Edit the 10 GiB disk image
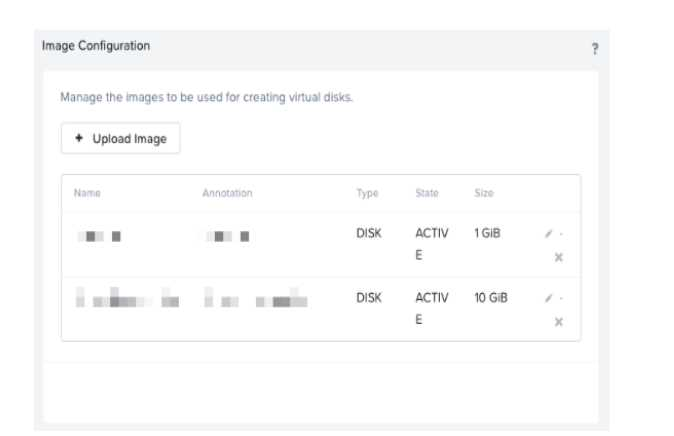The height and width of the screenshot is (436, 674). [548, 299]
